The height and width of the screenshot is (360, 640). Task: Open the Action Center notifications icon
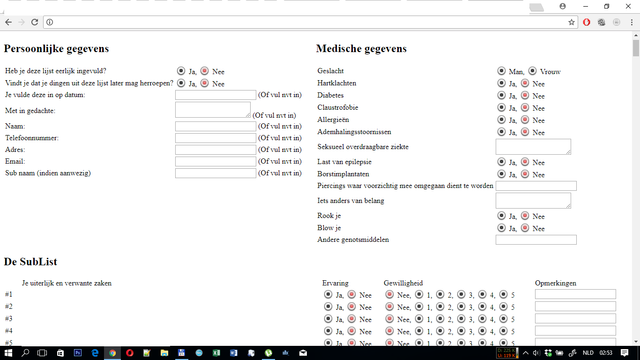pos(624,353)
